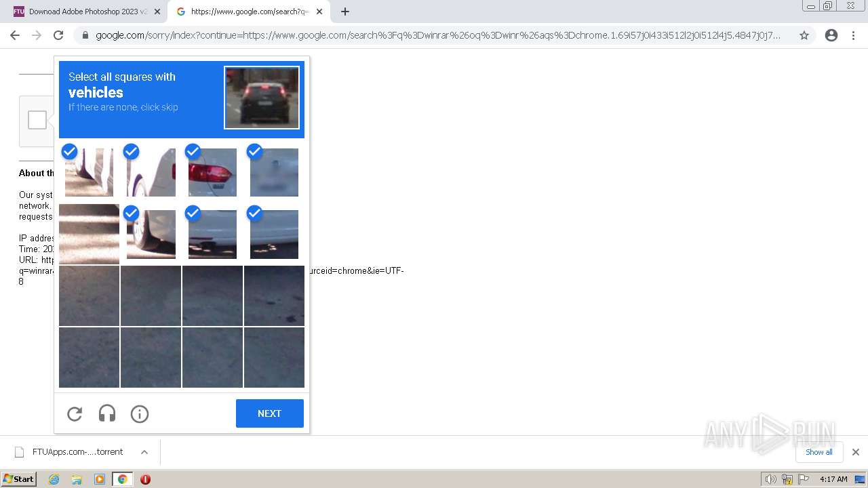This screenshot has width=868, height=488.
Task: Open the volume control in tray
Action: pos(771,479)
